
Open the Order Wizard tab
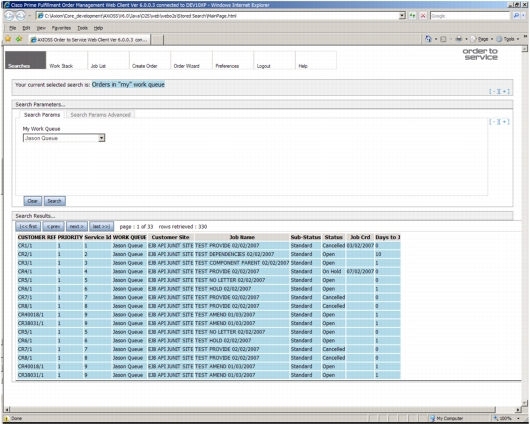(191, 60)
